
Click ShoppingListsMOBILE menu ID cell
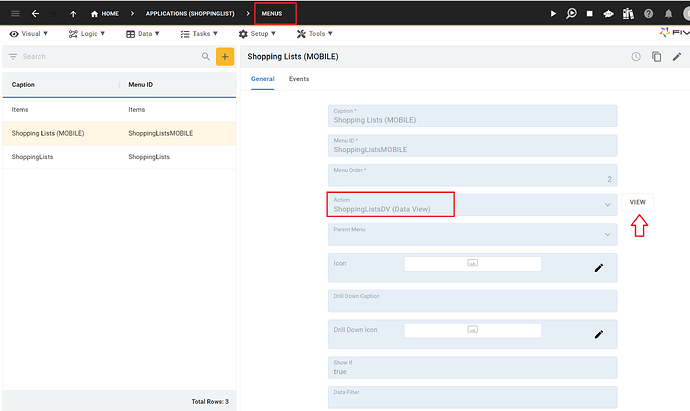click(161, 133)
